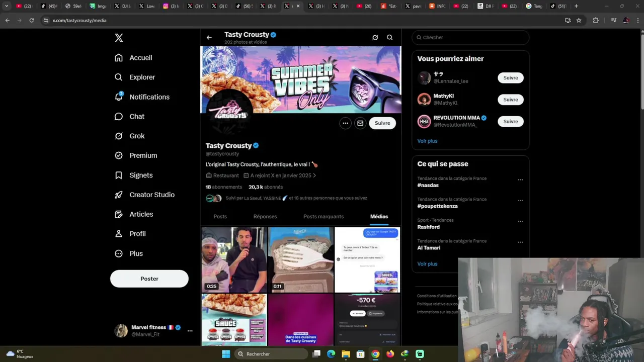The width and height of the screenshot is (644, 362).
Task: Go back with the profile back arrow
Action: tap(209, 38)
